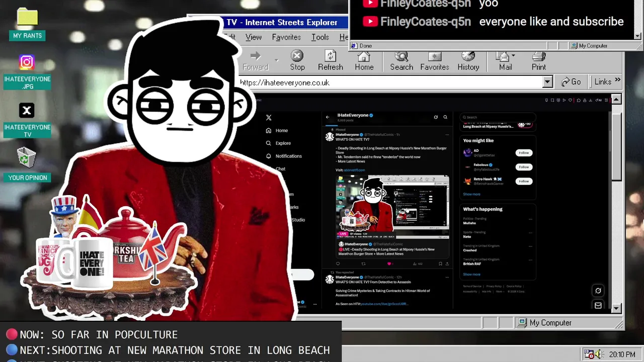Click the X logo in the sidebar
The image size is (644, 362).
click(x=269, y=118)
